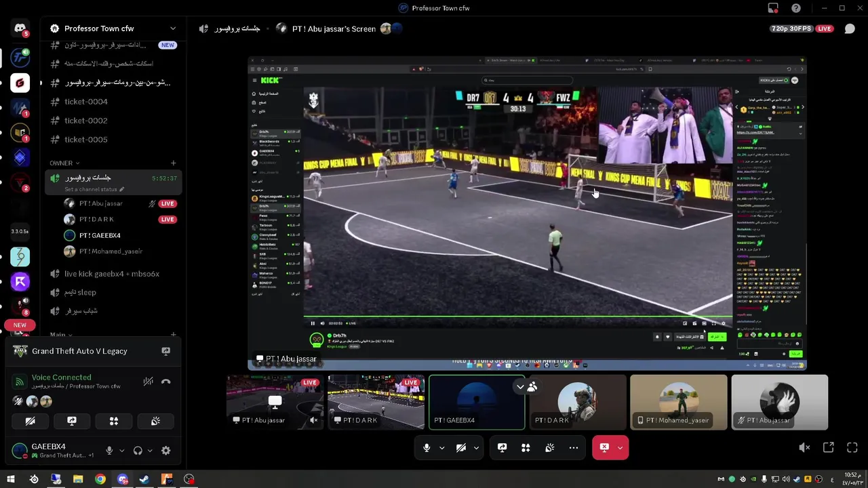Turn on camera in voice panel
The width and height of the screenshot is (868, 488).
[x=30, y=421]
